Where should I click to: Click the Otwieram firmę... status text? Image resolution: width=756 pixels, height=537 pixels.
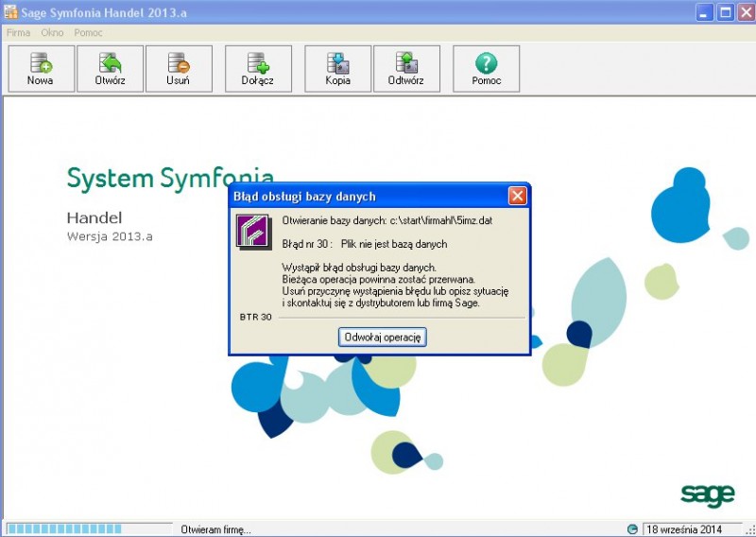(216, 529)
